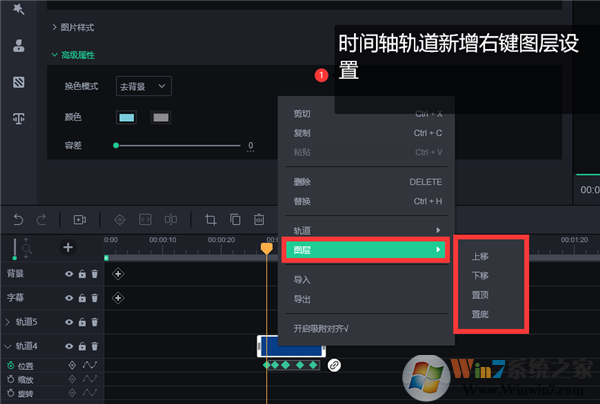Click the link chain icon beside clip
Screen dimensions: 600x404
[334, 365]
